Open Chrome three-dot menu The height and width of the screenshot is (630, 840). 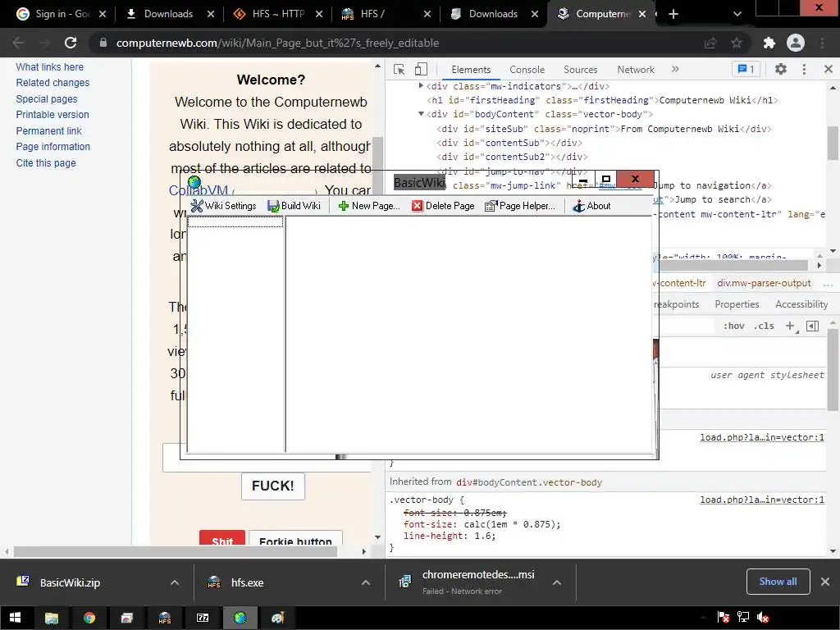point(822,43)
